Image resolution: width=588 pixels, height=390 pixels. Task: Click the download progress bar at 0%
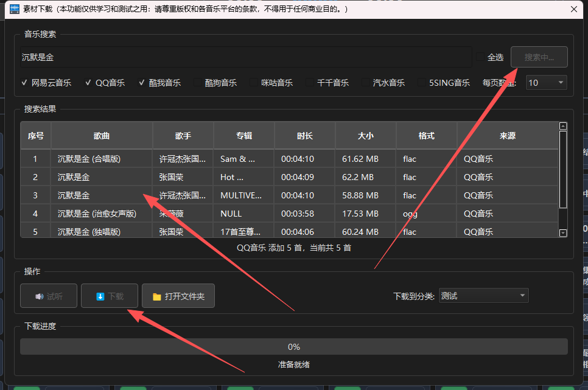point(293,347)
